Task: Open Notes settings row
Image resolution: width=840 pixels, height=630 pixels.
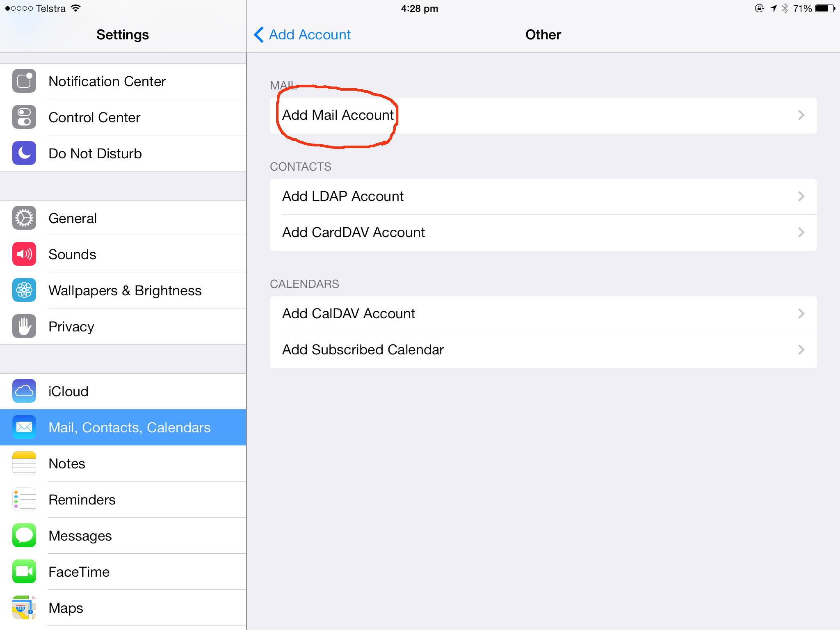Action: coord(123,463)
